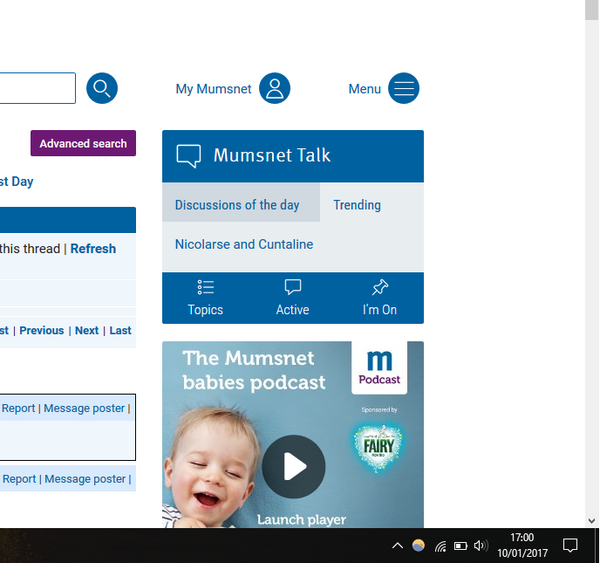Open the hamburger Menu icon
The width and height of the screenshot is (600, 563).
coord(404,88)
